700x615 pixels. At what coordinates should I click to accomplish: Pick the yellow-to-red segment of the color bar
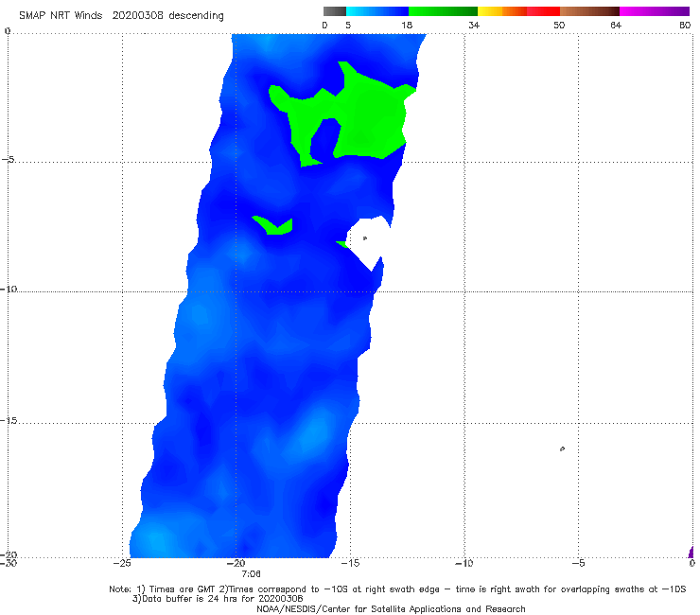point(518,11)
